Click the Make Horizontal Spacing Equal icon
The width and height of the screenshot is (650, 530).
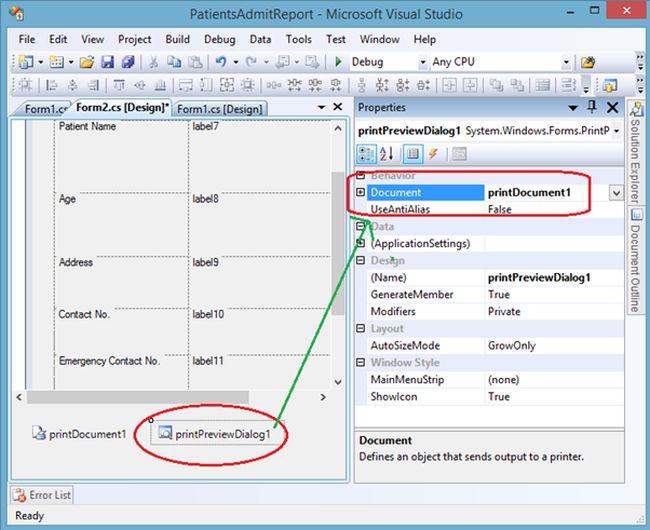[274, 85]
